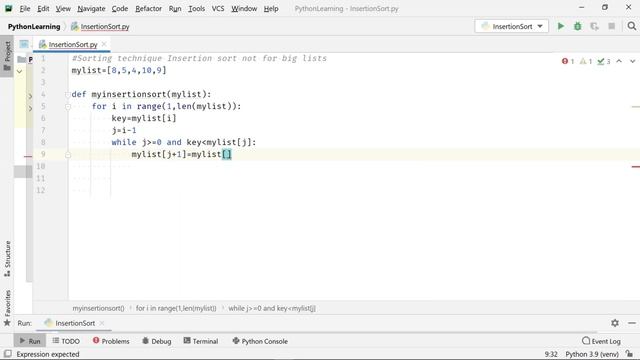Click the lock read-only status icon

tap(629, 354)
